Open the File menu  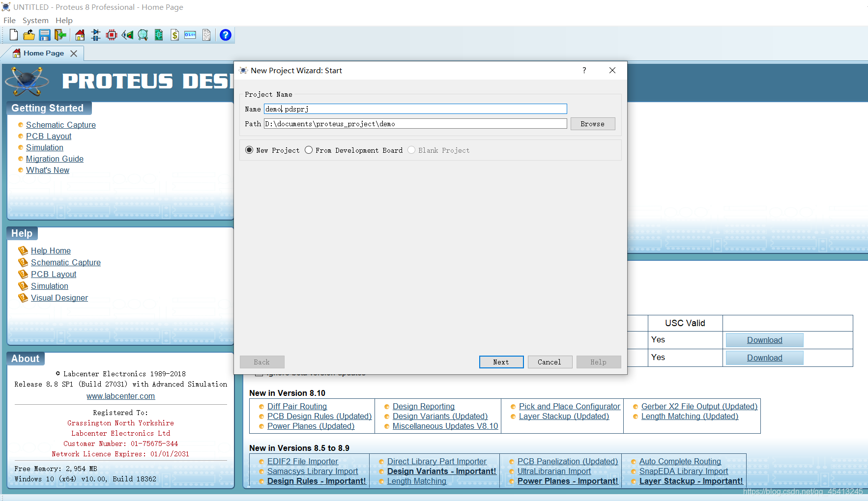pyautogui.click(x=9, y=20)
